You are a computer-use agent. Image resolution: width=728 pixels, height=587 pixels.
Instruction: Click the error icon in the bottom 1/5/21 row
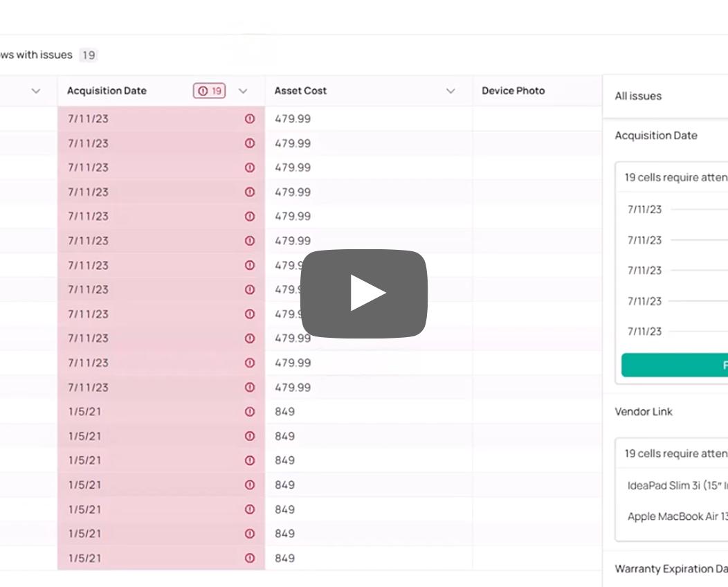pyautogui.click(x=250, y=558)
